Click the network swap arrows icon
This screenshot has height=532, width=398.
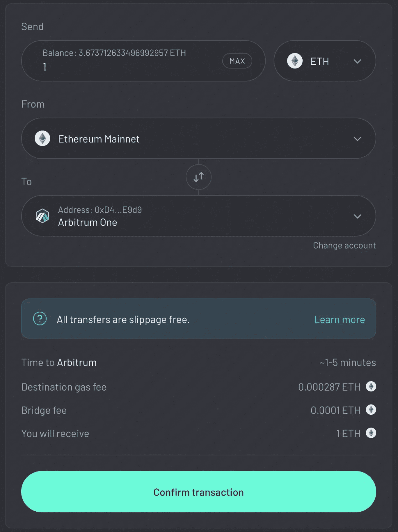(199, 177)
